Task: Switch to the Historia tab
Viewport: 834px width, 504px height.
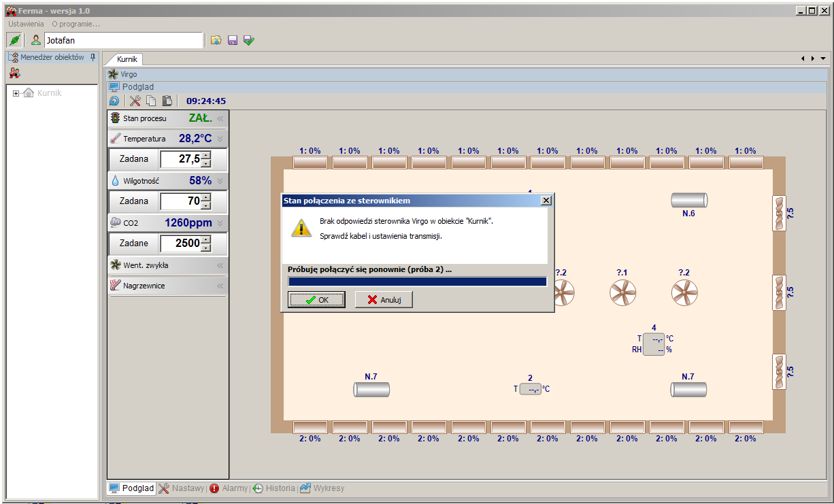Action: click(274, 488)
